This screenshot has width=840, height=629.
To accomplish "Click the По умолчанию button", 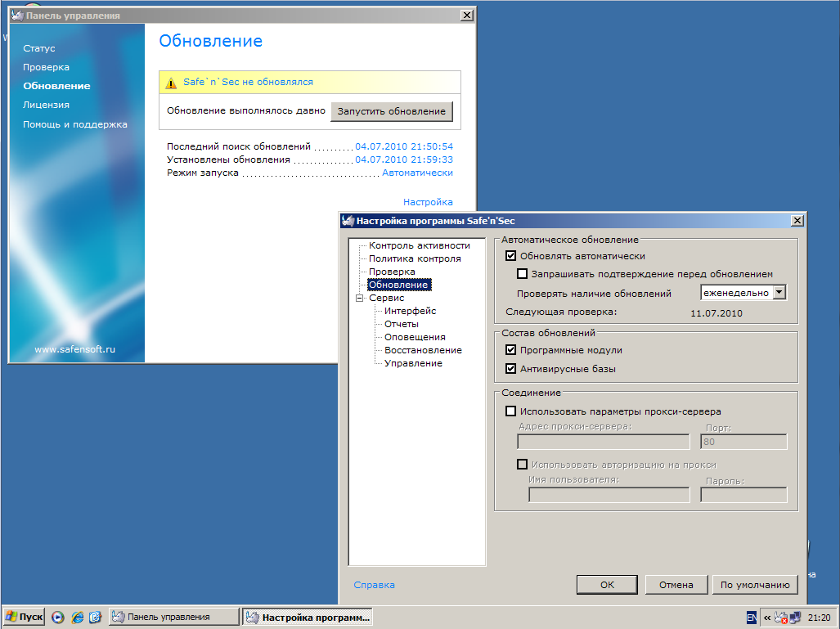I will [x=755, y=585].
